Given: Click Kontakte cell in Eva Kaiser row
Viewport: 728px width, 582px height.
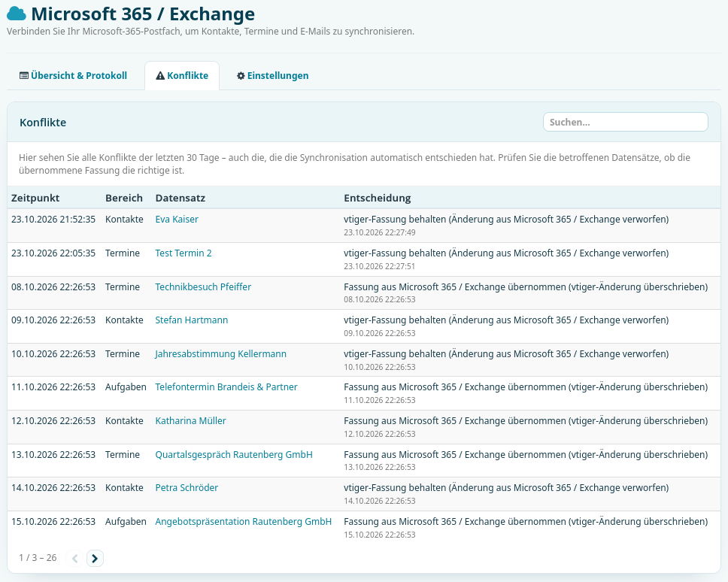Looking at the screenshot, I should point(124,219).
